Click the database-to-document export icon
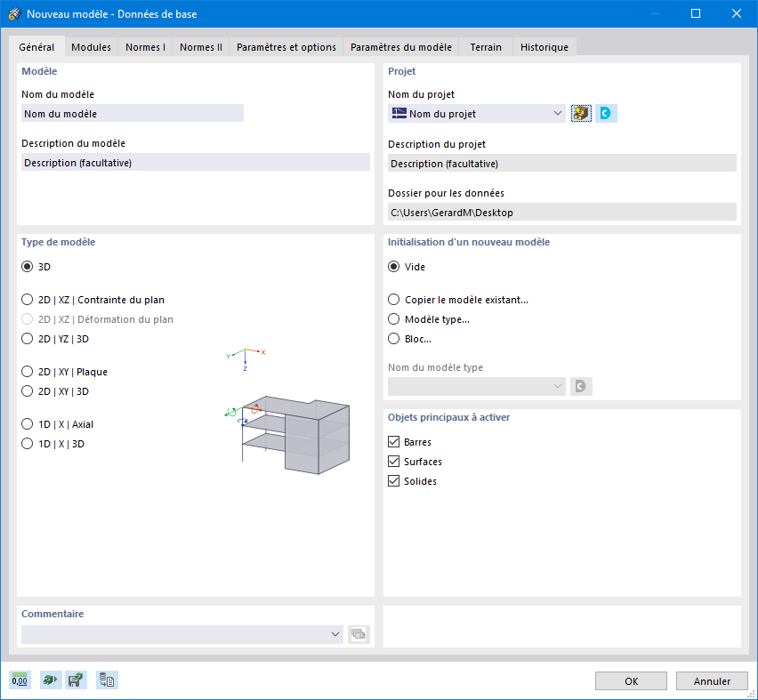This screenshot has height=700, width=758. coord(107,680)
